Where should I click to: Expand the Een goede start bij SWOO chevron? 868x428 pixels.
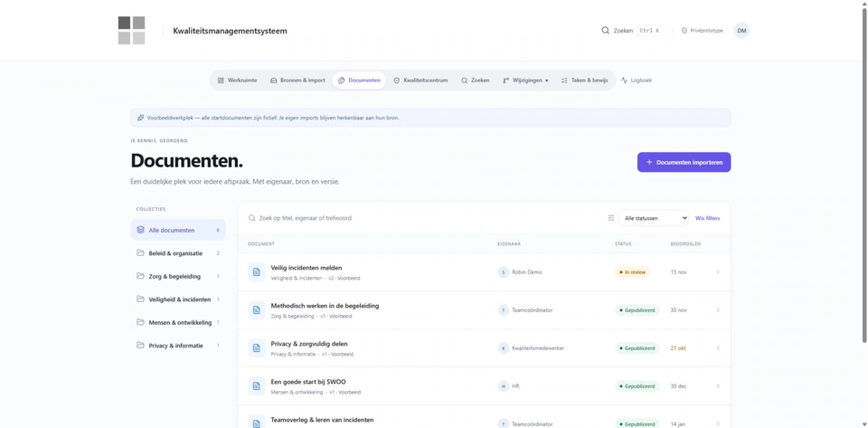click(718, 385)
